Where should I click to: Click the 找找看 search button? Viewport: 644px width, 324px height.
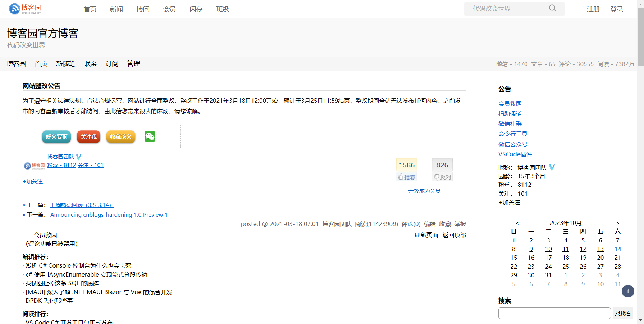pyautogui.click(x=622, y=313)
